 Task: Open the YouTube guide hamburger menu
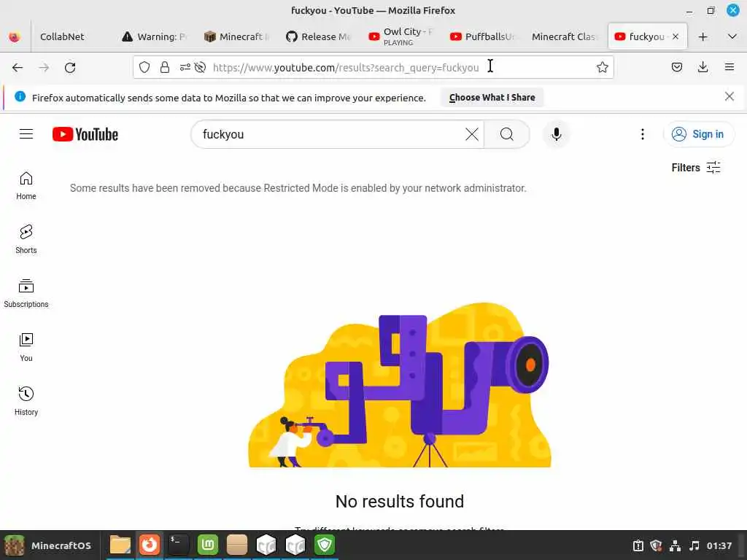[26, 134]
